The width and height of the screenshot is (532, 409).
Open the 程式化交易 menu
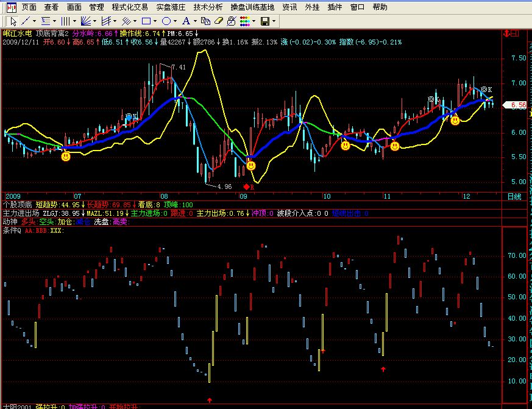(x=130, y=7)
